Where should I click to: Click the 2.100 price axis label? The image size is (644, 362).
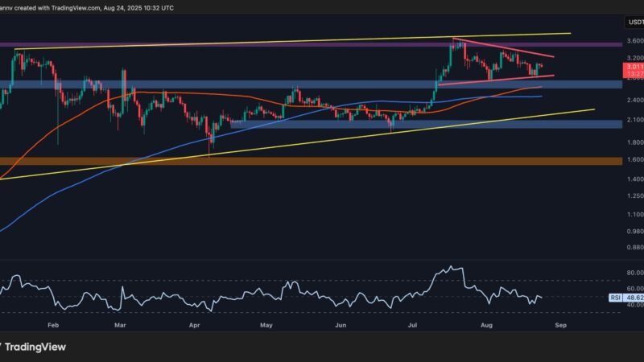click(x=635, y=120)
